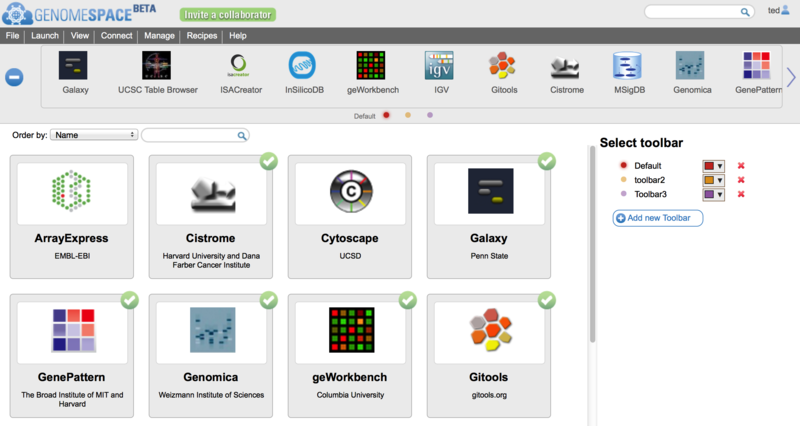This screenshot has height=426, width=800.
Task: Collapse the toolbar with the blue minus icon
Action: [x=15, y=76]
